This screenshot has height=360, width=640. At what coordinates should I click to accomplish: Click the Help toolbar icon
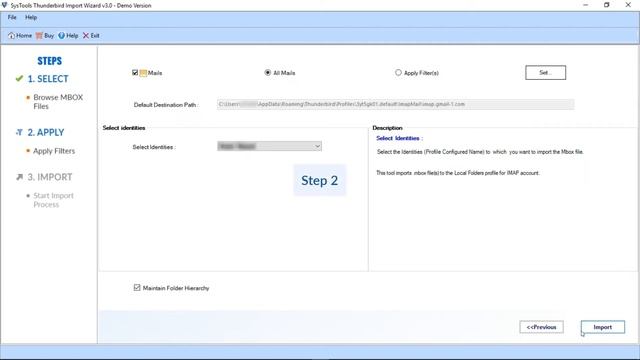click(x=61, y=36)
